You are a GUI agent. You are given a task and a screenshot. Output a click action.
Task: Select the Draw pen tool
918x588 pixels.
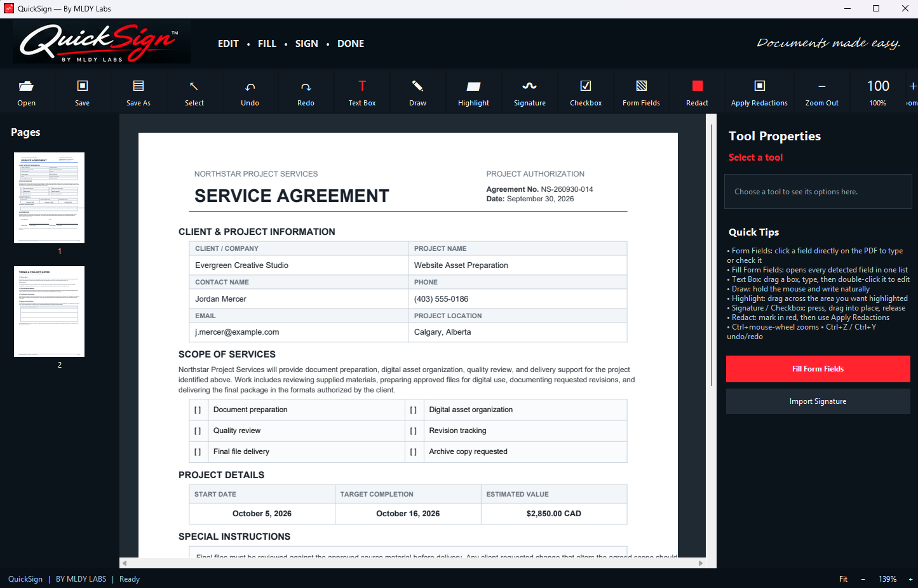coord(418,91)
